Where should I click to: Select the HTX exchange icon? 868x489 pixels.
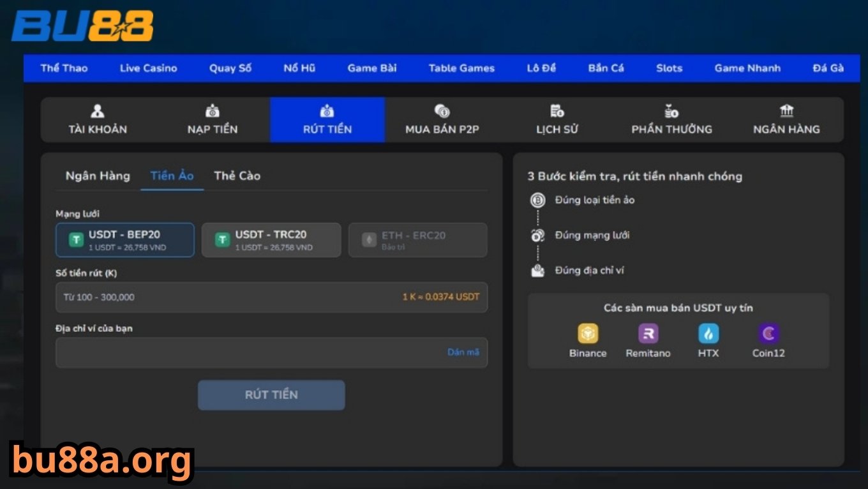pos(708,334)
